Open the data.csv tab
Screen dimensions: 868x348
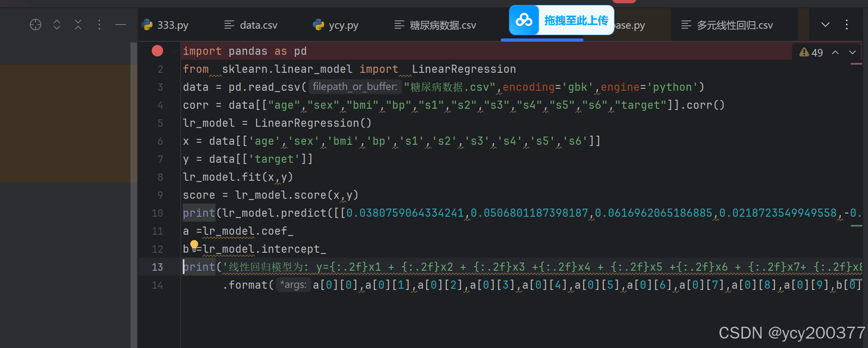pos(251,25)
